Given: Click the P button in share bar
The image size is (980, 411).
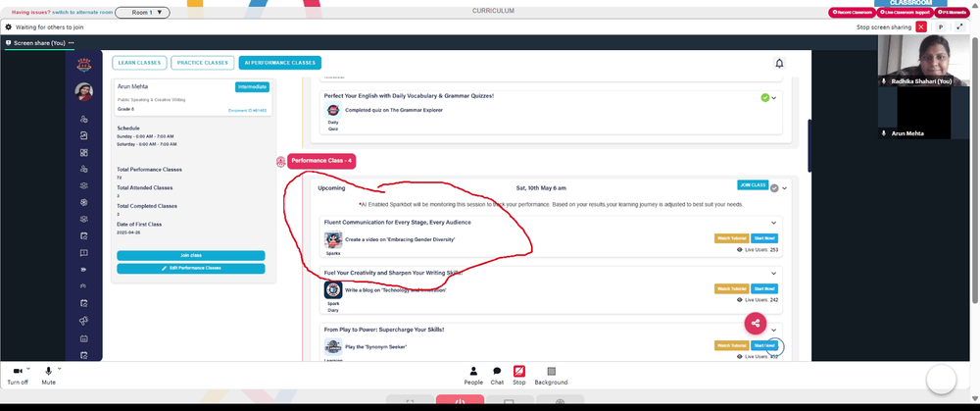Looking at the screenshot, I should (940, 26).
